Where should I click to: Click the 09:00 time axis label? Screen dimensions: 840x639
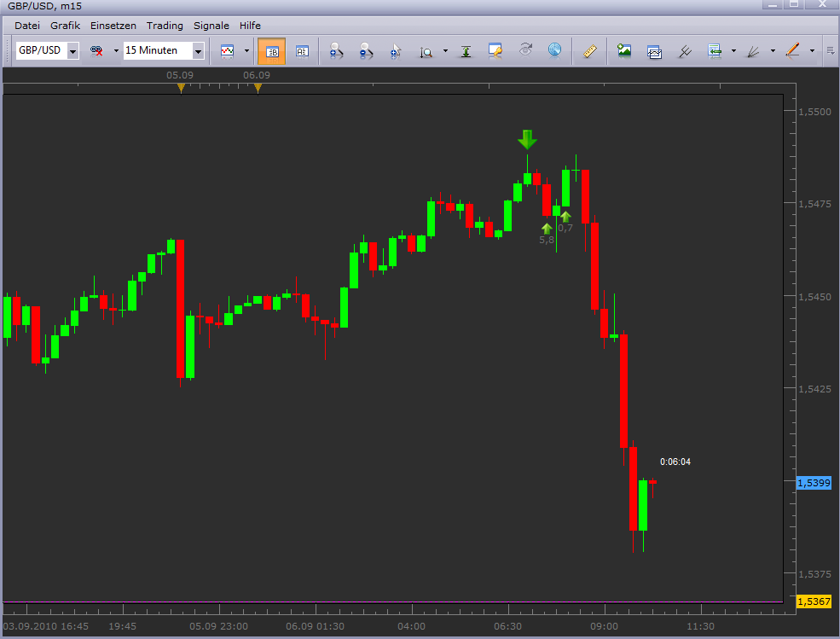pyautogui.click(x=605, y=626)
